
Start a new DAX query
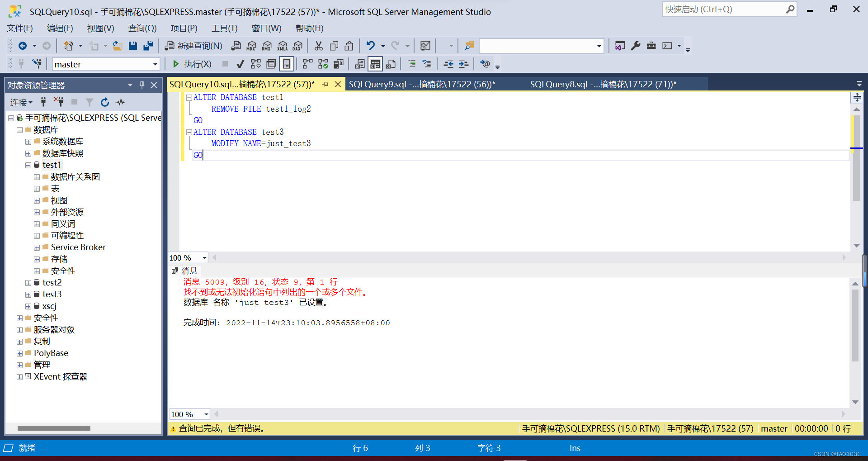[297, 46]
